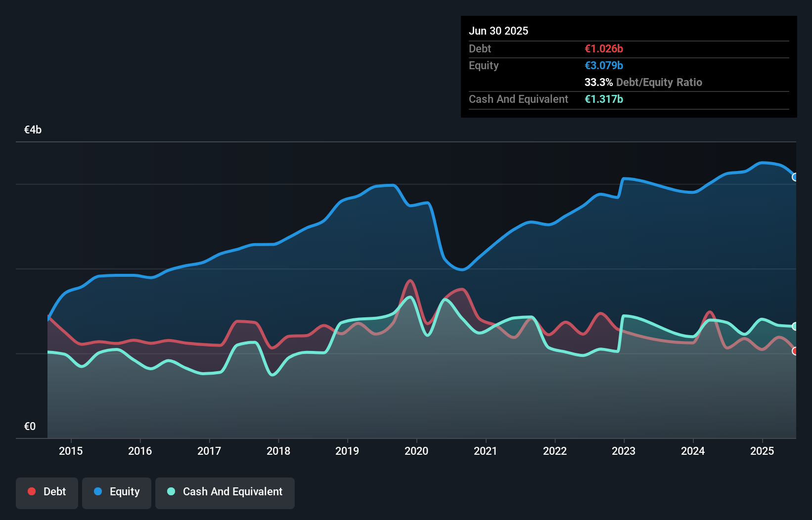Click the teal Cash legend dot
The image size is (812, 520).
point(171,491)
